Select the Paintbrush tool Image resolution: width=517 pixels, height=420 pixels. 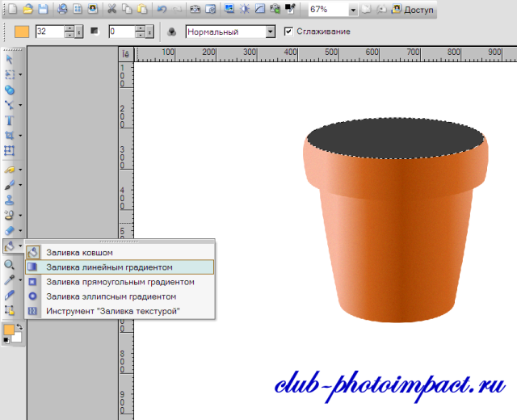(9, 185)
